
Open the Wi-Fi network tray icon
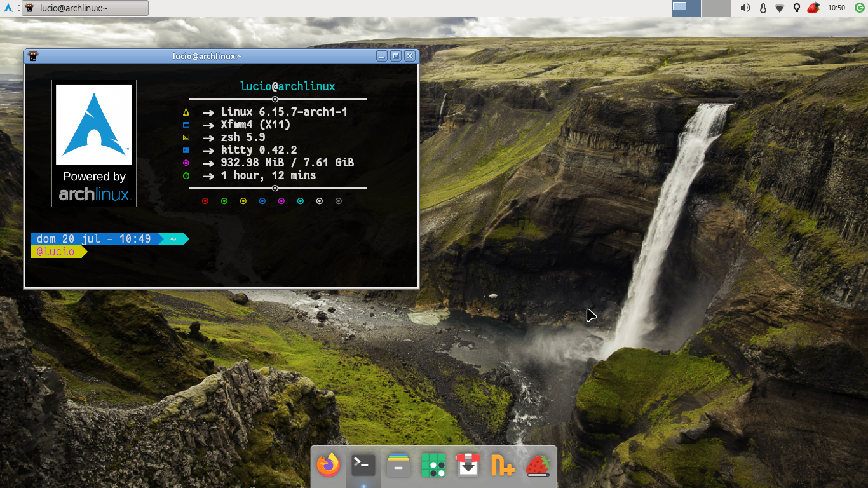(x=780, y=8)
